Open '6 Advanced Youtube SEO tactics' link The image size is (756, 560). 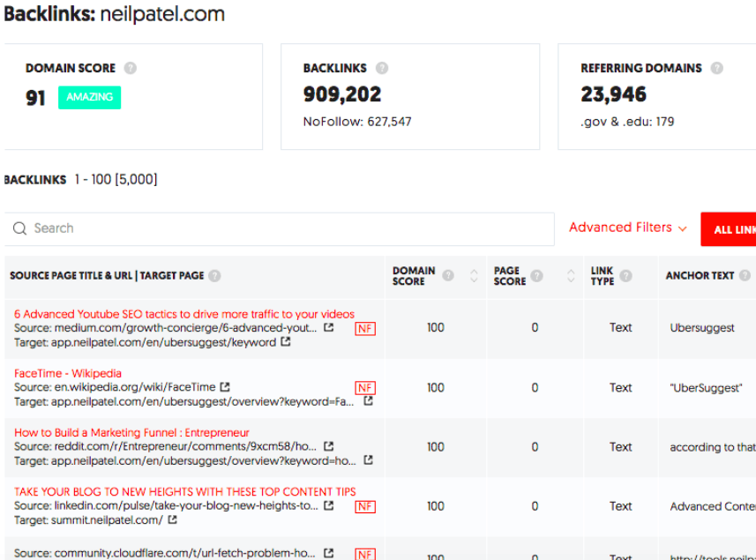tap(184, 314)
